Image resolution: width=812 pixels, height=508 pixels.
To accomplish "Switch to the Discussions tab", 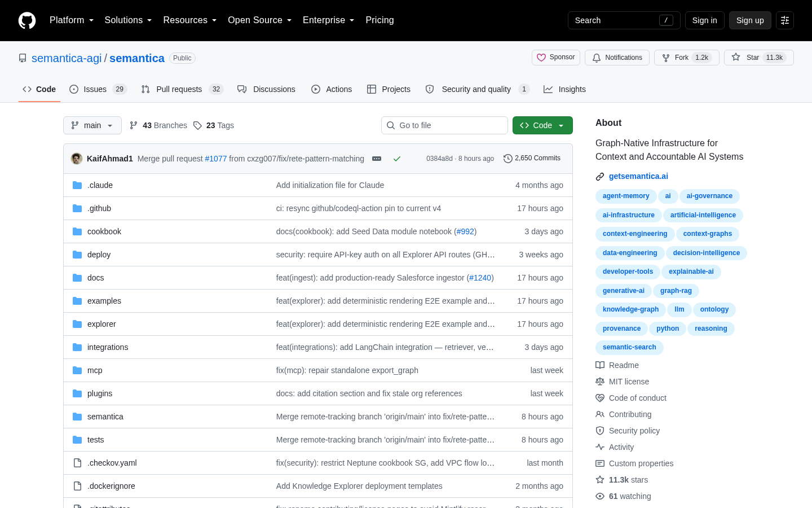I will (x=266, y=89).
